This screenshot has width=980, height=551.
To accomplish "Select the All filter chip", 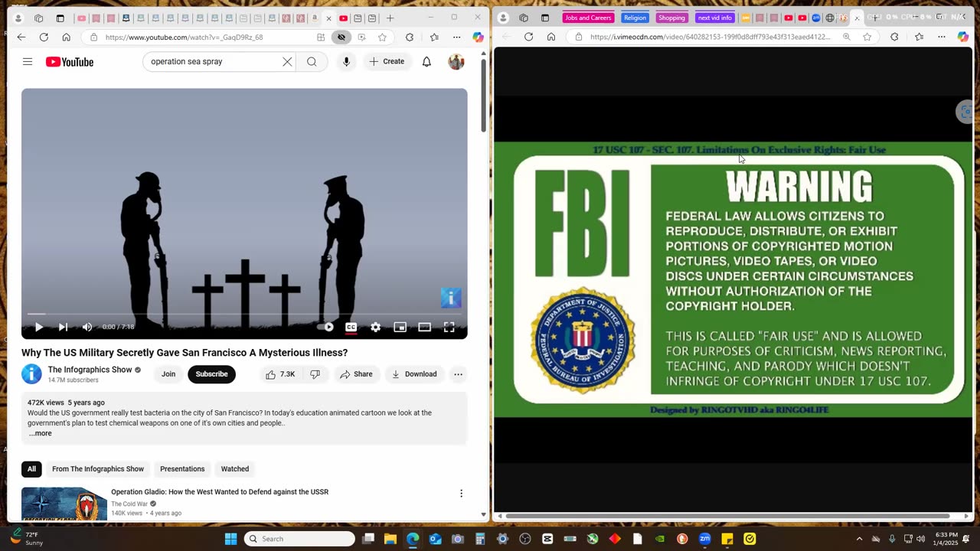I will (x=31, y=469).
